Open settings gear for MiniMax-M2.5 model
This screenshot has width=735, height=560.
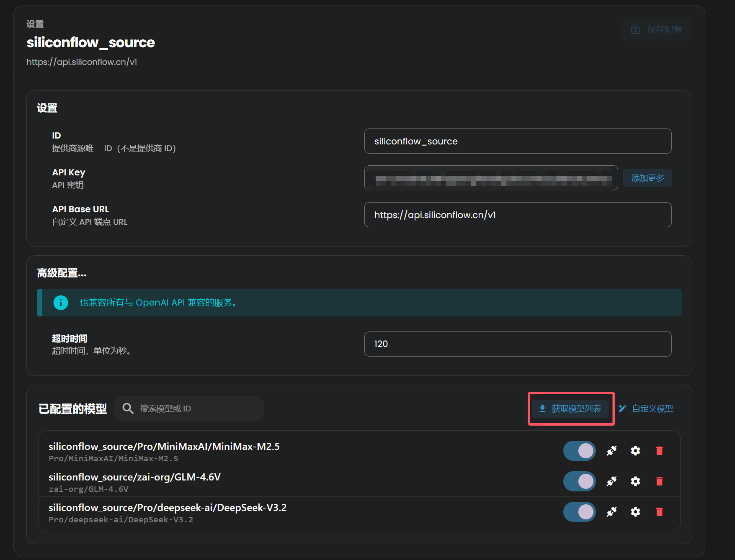[x=635, y=451]
